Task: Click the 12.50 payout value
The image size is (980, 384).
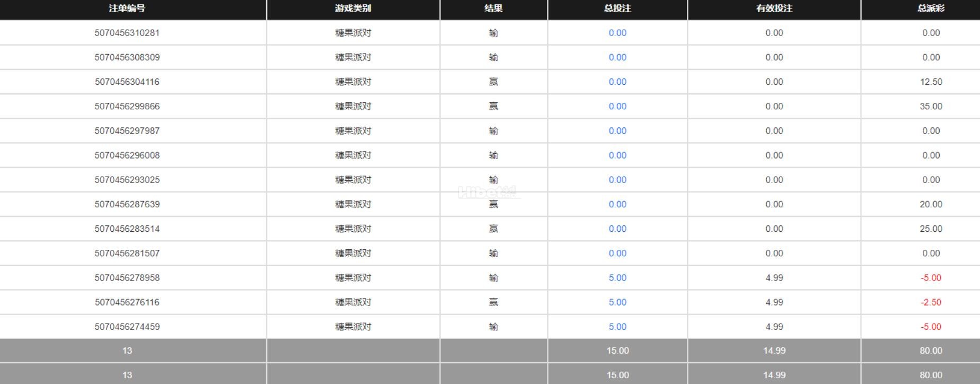Action: [931, 82]
